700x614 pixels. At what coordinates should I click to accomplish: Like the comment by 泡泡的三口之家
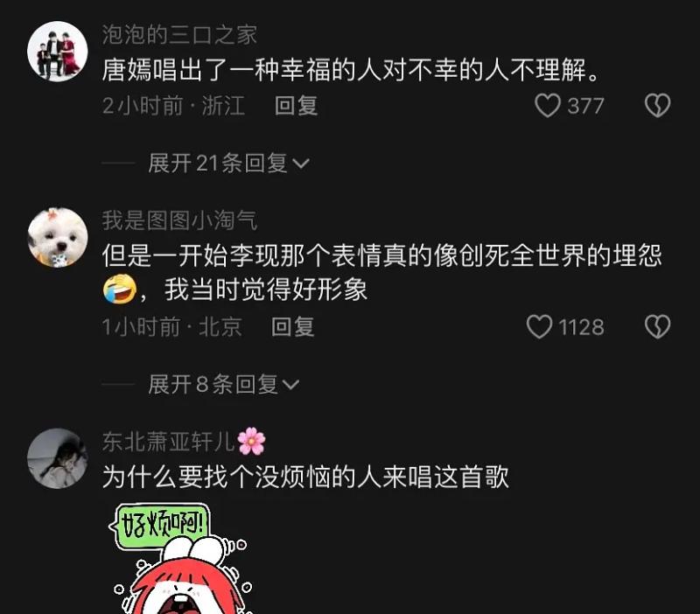548,106
